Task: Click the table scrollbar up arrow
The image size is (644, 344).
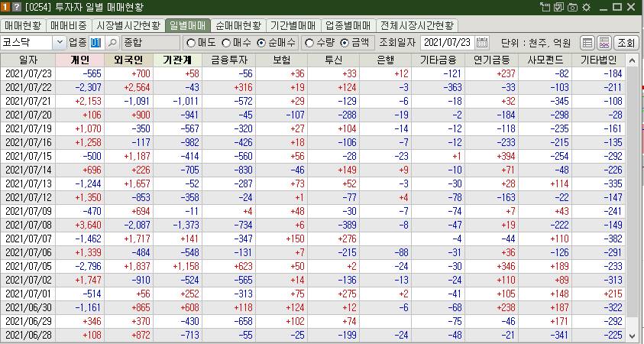Action: [632, 60]
